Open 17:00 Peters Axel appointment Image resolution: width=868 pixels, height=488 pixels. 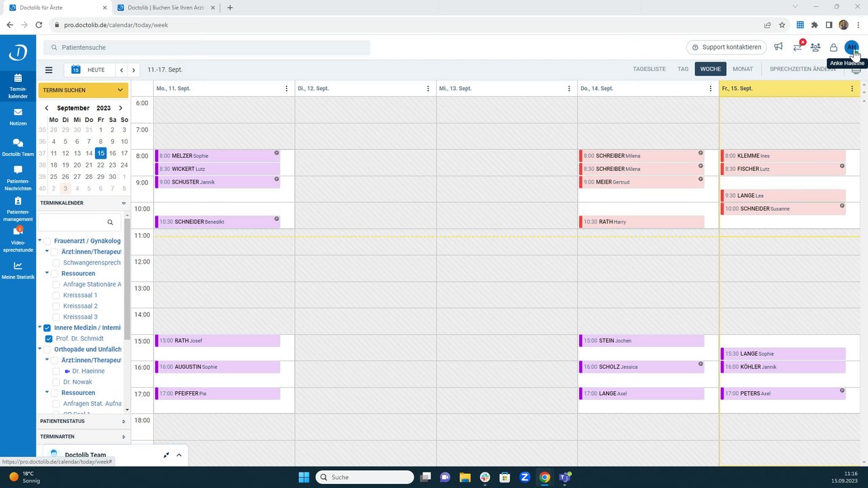pyautogui.click(x=783, y=393)
